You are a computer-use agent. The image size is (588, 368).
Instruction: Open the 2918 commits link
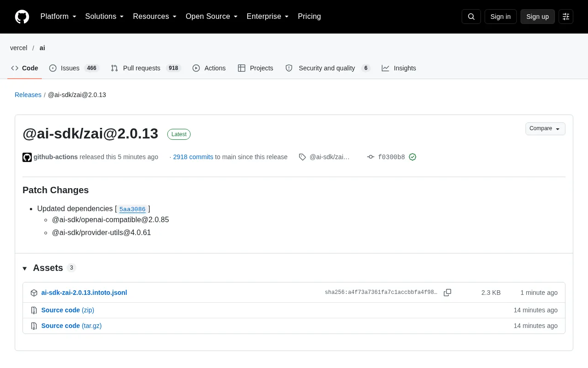(193, 157)
